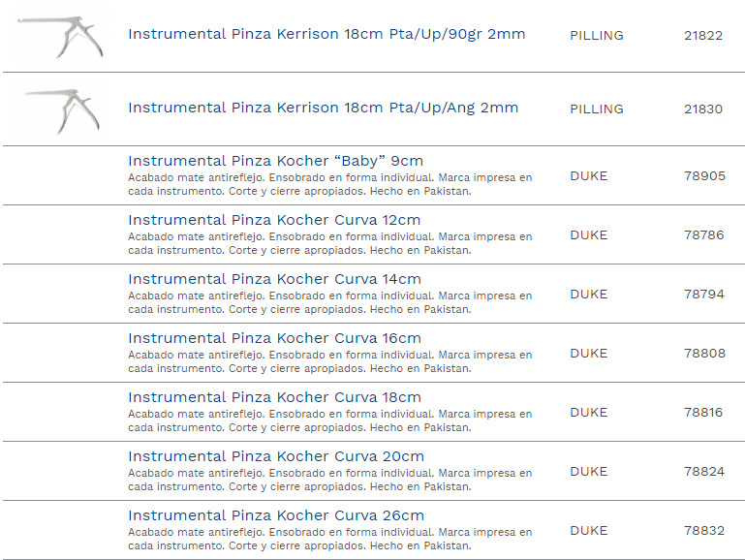Click PILLING brand for code 21822

(x=596, y=36)
